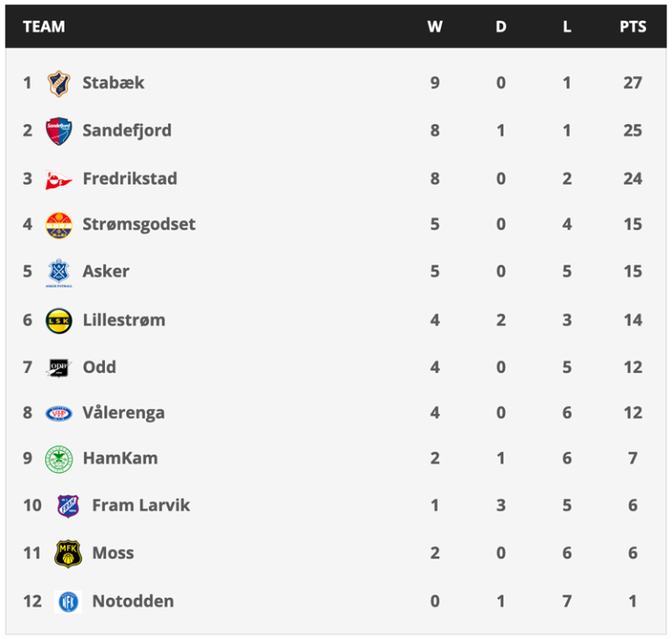Viewport: 672px width, 639px height.
Task: Click Stabæk's 27 points value
Action: 633,83
